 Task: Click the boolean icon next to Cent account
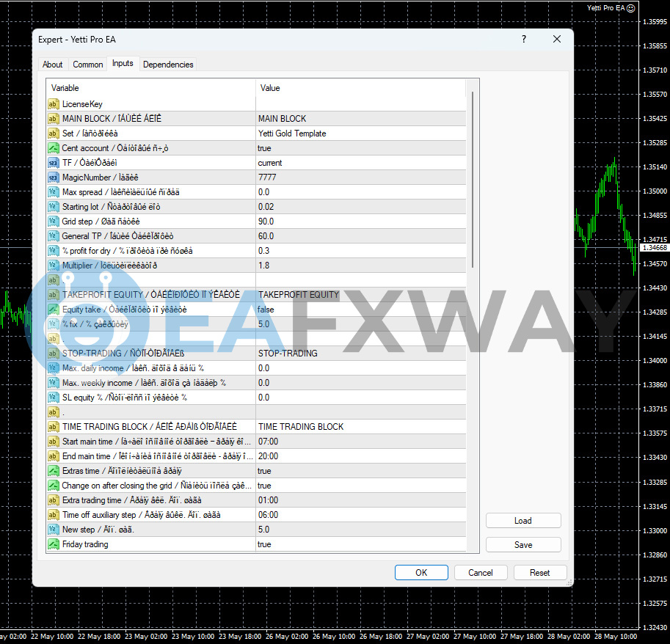pos(53,148)
